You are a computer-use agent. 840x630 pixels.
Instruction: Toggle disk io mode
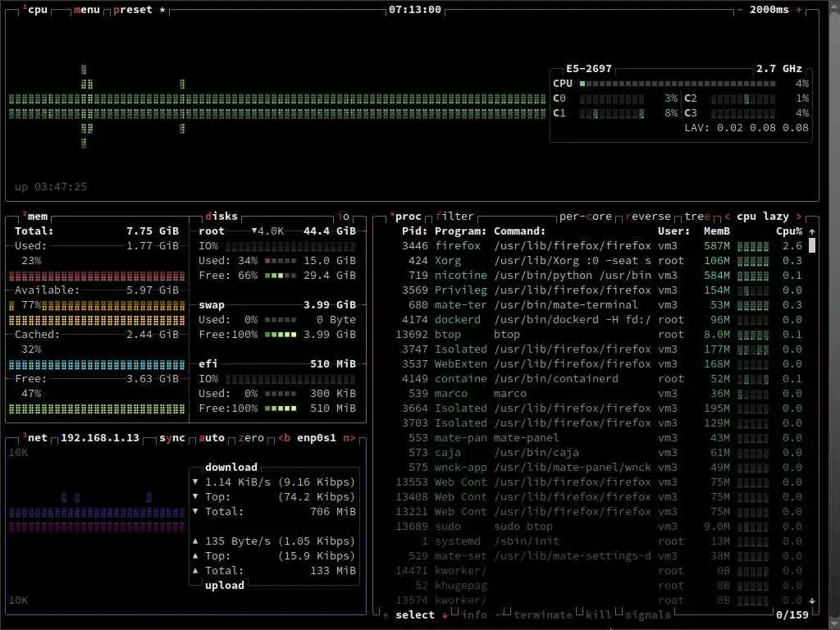[344, 217]
